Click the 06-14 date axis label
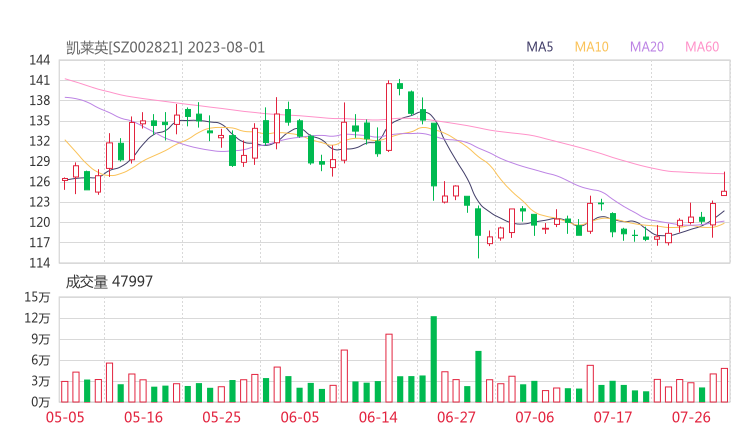The image size is (740, 440). click(378, 417)
